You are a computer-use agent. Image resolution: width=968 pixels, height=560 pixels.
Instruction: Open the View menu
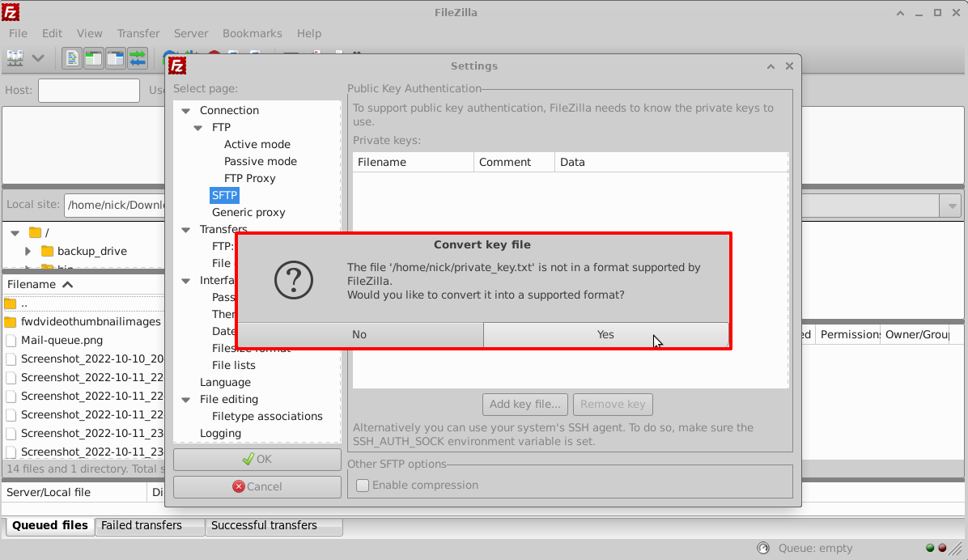coord(90,33)
